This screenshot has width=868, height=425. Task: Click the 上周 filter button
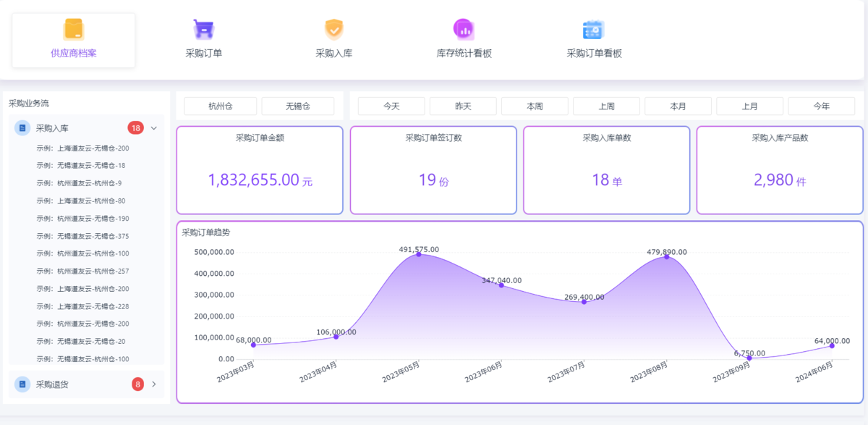pos(606,106)
